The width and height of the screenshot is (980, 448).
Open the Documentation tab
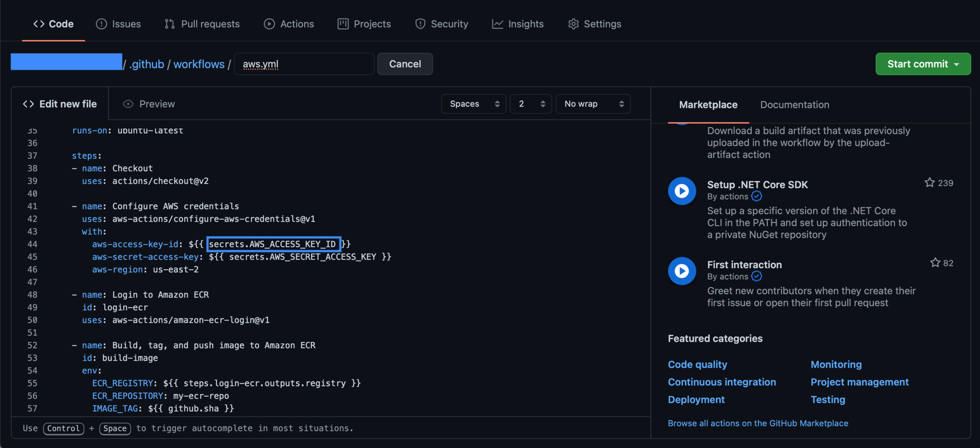(794, 104)
